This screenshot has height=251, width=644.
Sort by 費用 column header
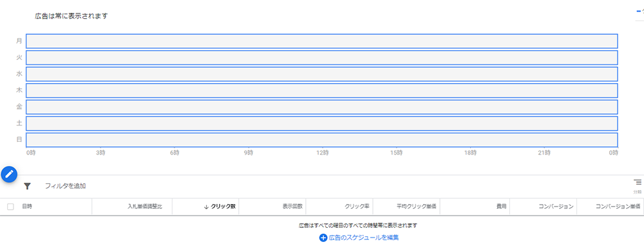(501, 207)
